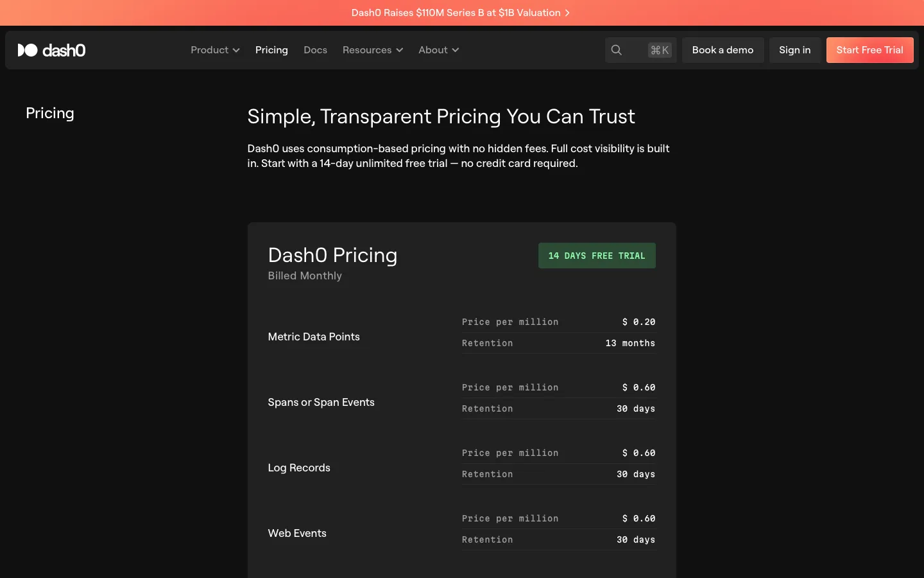
Task: Select the Dash0 Pricing card title
Action: tap(332, 255)
